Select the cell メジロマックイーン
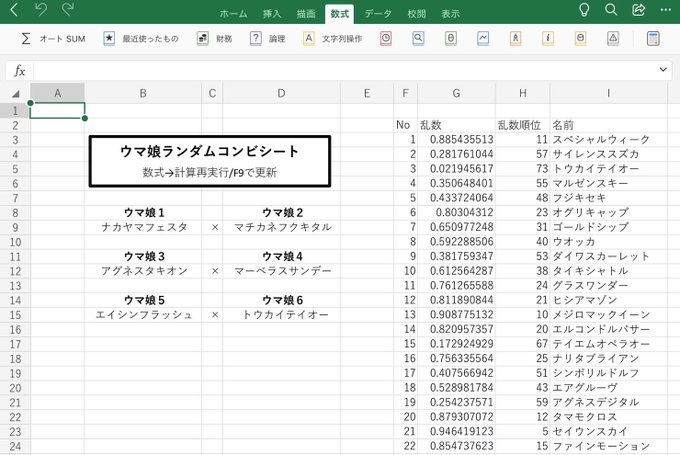 608,314
